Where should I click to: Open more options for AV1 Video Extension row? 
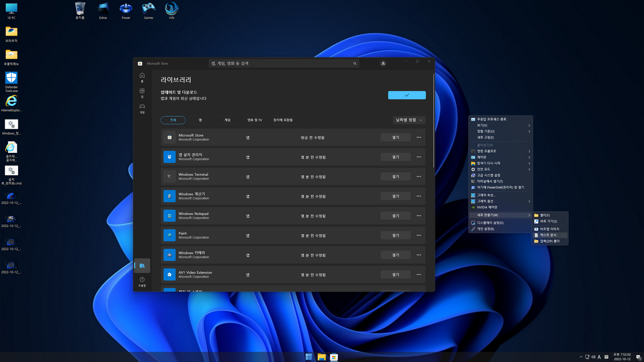pos(419,275)
